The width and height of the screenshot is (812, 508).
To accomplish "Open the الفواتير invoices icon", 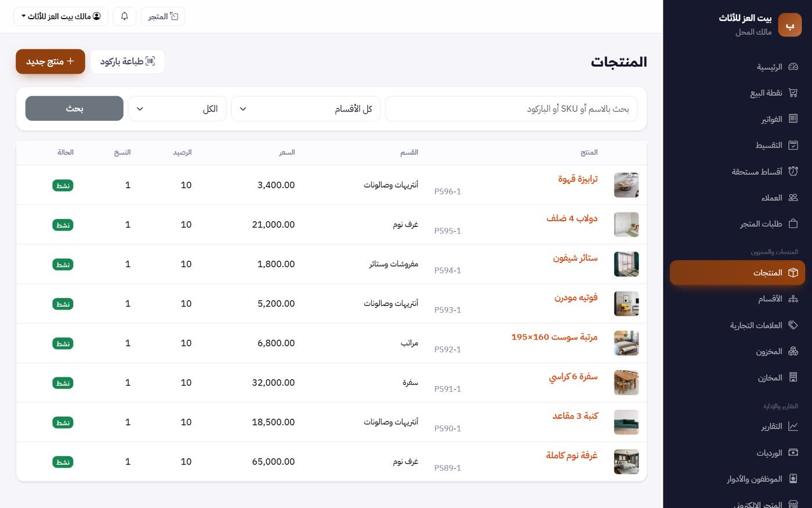I will (x=793, y=119).
